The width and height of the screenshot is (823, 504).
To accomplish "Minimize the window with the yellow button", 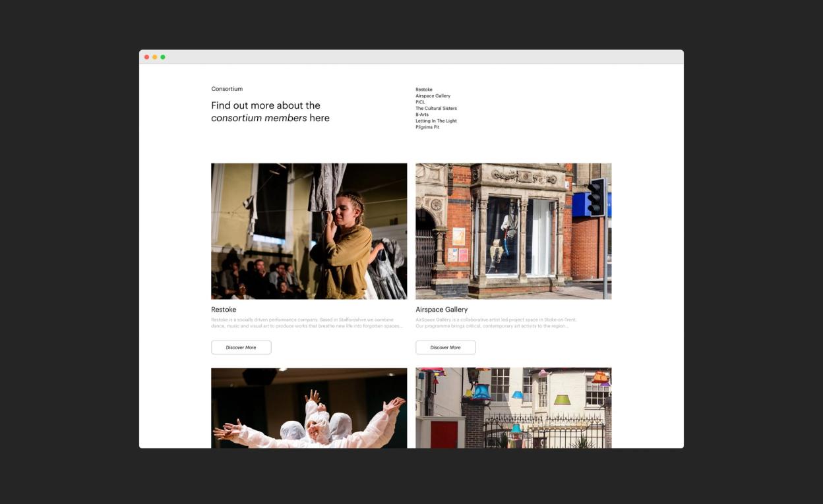I will tap(155, 57).
